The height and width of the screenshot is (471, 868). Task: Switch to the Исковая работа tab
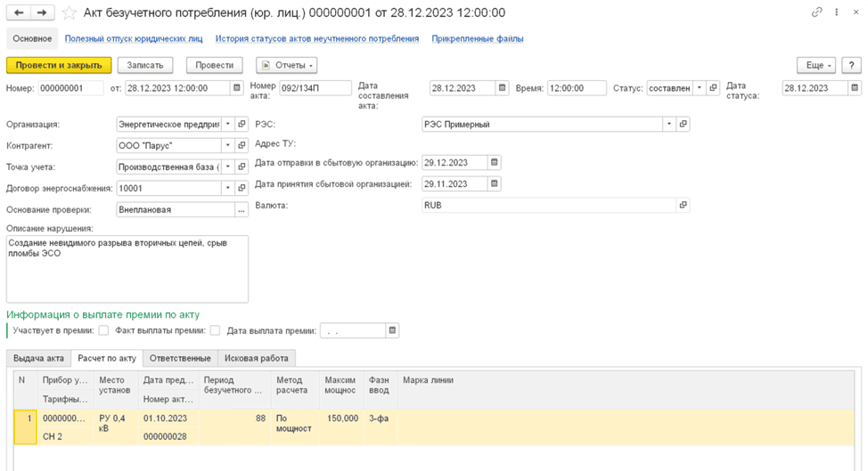(257, 358)
